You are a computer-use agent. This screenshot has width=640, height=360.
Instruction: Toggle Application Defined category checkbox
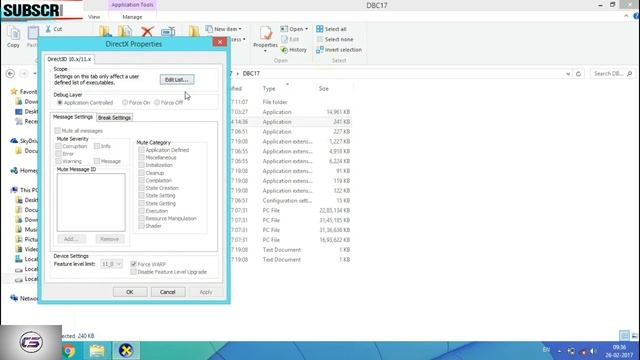[142, 150]
